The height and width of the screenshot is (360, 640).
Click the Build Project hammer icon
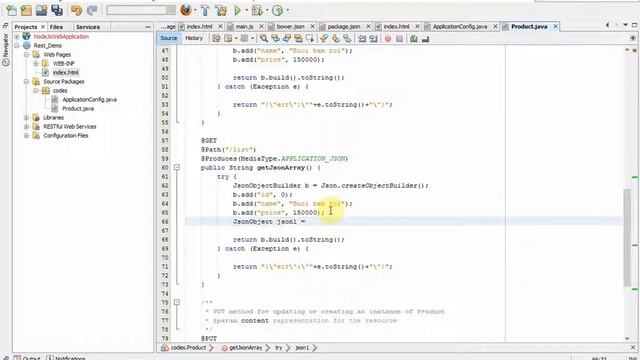205,10
